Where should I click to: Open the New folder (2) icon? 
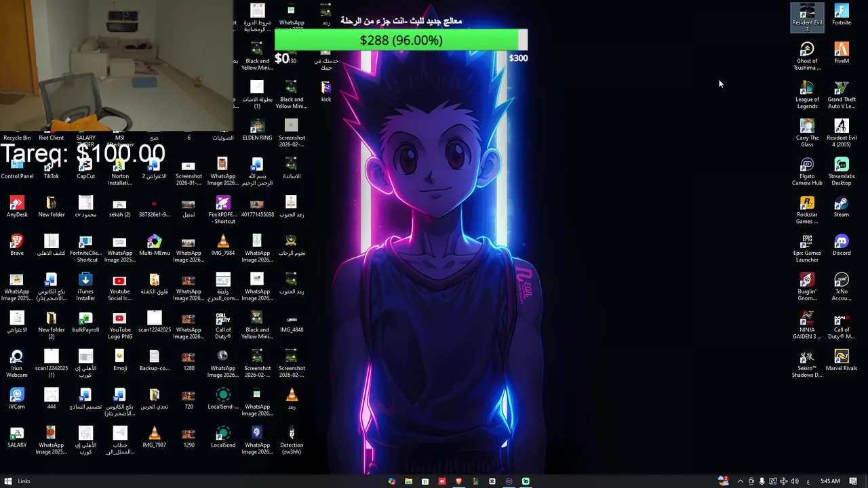pyautogui.click(x=52, y=325)
